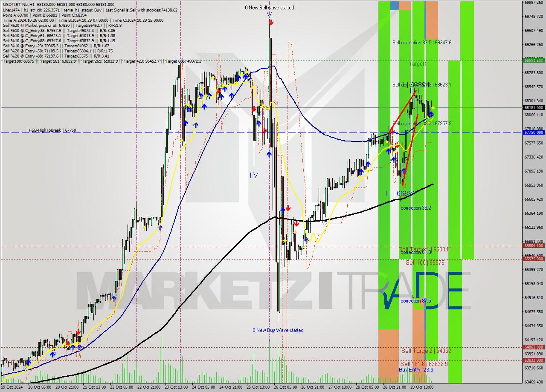This screenshot has height=392, width=546.
Task: Click the red 65804.100 price tag
Action: click(534, 246)
